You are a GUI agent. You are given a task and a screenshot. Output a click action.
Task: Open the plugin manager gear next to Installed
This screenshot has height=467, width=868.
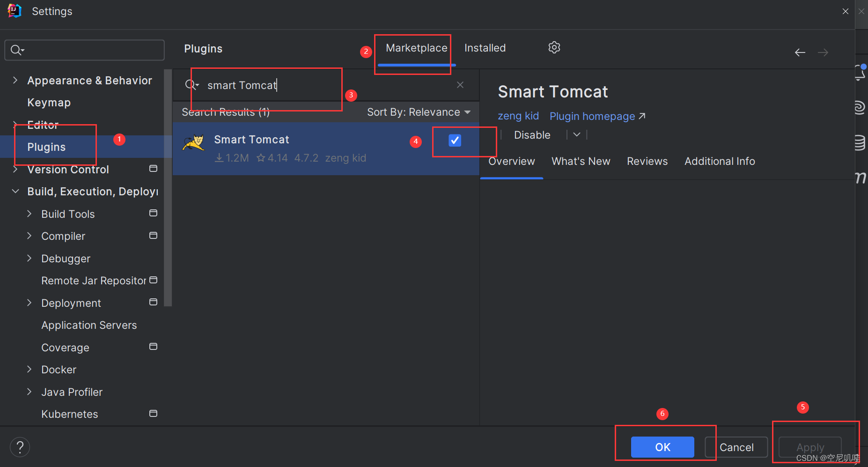point(554,47)
